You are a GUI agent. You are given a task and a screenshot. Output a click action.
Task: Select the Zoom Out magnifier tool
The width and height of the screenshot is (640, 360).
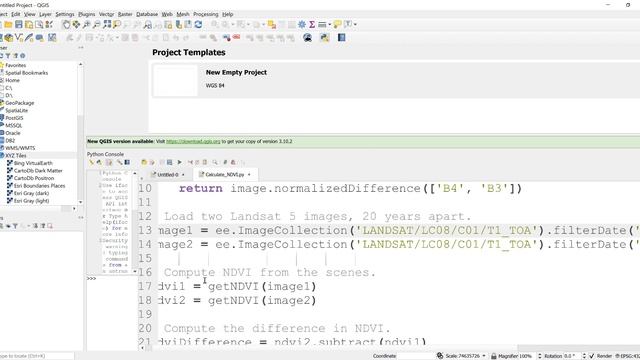(97, 24)
